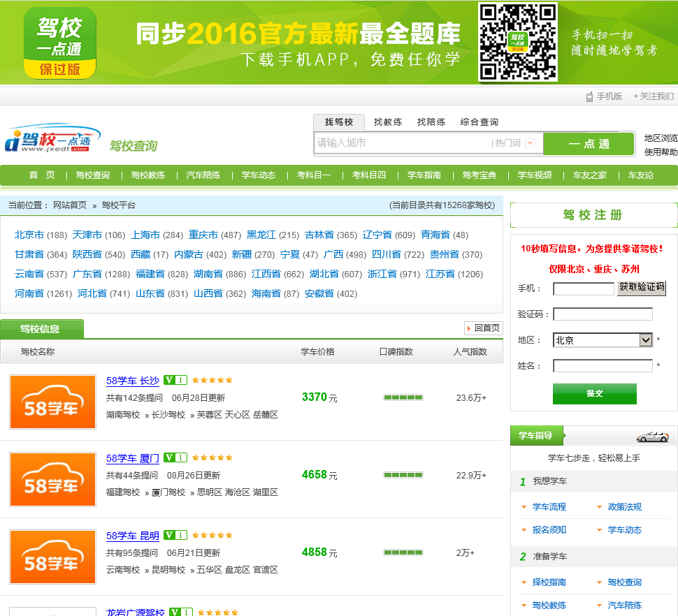Open 学车视频 in the navigation bar

535,175
